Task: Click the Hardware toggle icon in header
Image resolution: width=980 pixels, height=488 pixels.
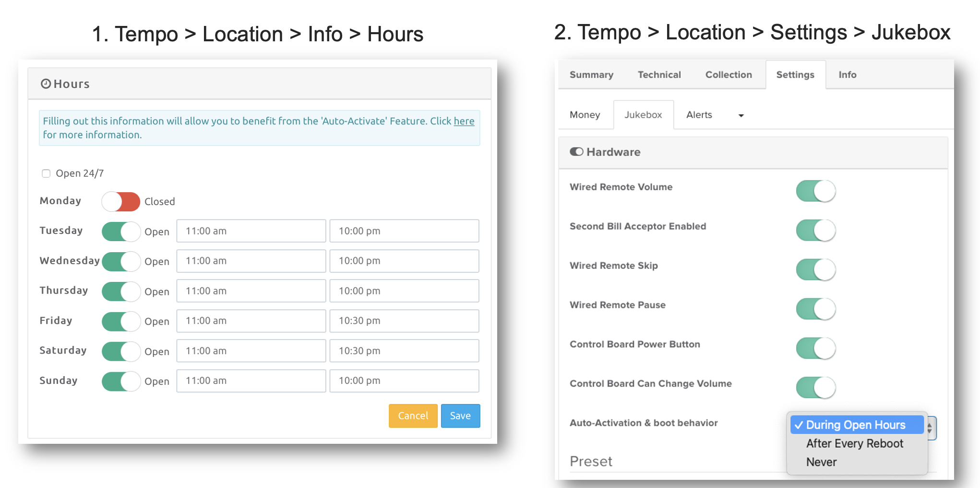Action: [x=576, y=152]
